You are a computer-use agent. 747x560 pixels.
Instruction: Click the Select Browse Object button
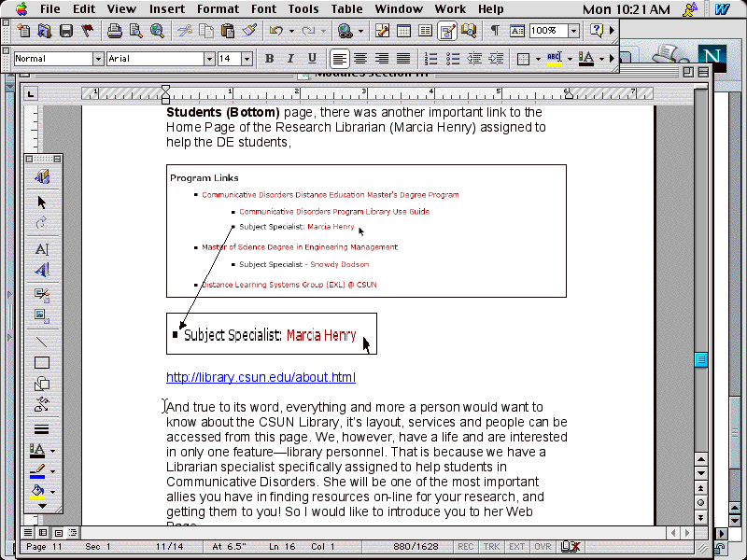701,502
